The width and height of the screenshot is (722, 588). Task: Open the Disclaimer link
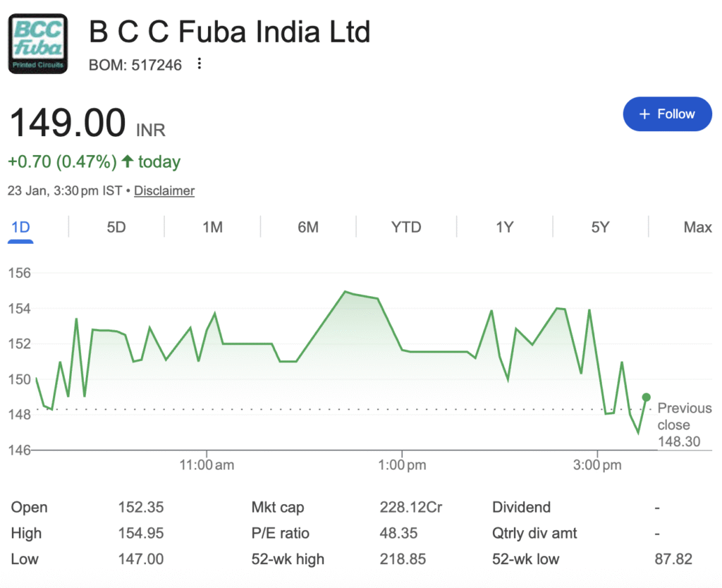coord(164,190)
